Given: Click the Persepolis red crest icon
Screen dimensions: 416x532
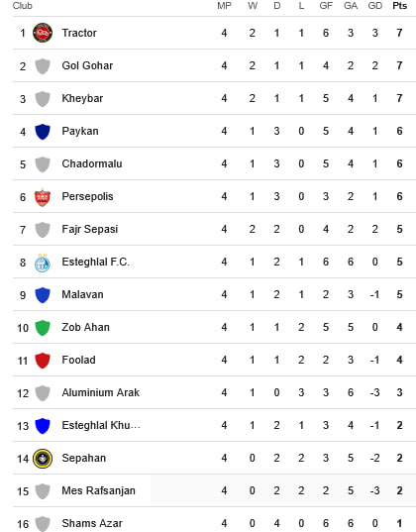Looking at the screenshot, I should [x=43, y=197].
